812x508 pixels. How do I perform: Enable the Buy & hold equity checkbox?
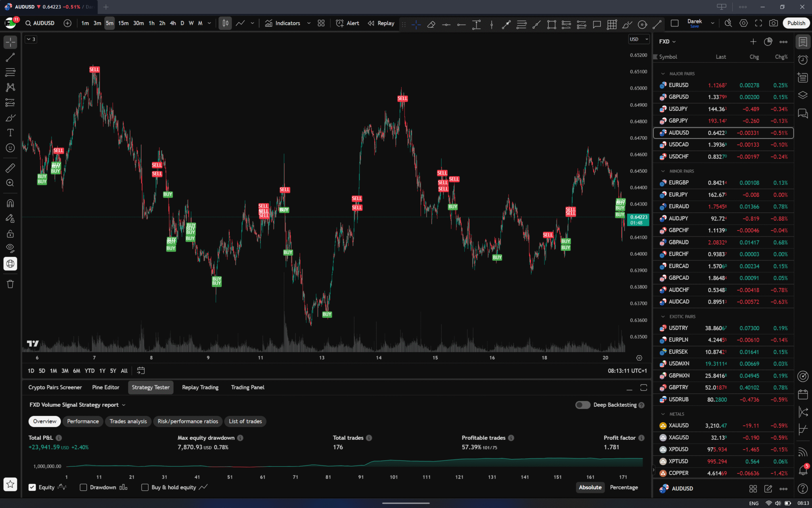[145, 487]
